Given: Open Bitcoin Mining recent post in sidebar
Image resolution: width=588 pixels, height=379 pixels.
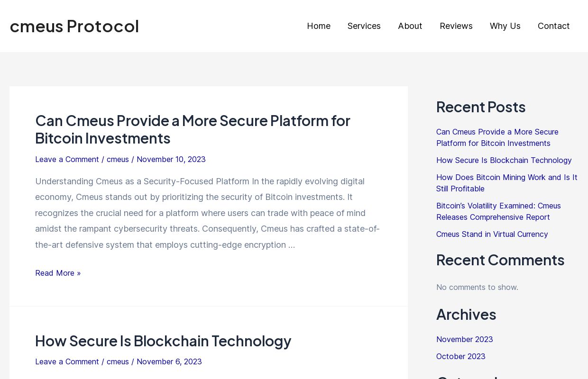Looking at the screenshot, I should tap(506, 183).
